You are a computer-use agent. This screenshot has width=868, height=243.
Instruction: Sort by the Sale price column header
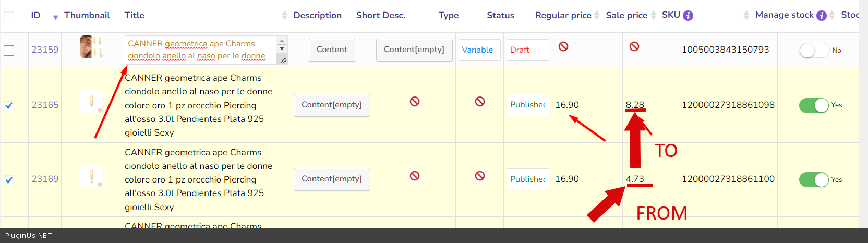[x=626, y=15]
